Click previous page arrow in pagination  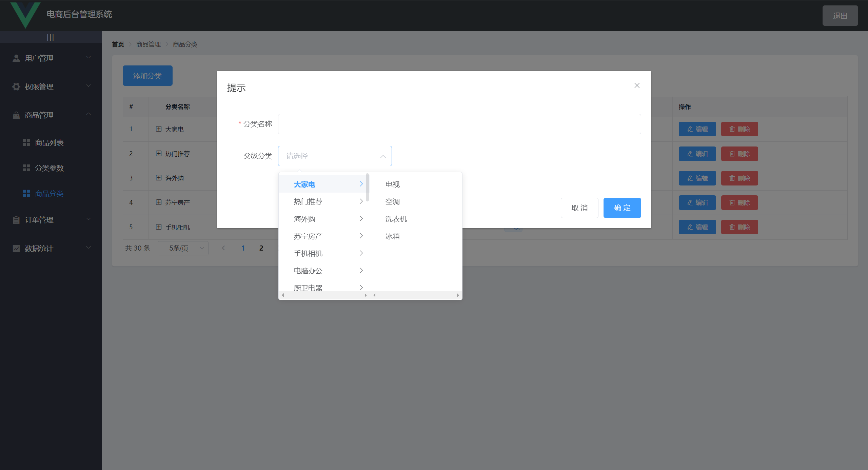click(223, 248)
